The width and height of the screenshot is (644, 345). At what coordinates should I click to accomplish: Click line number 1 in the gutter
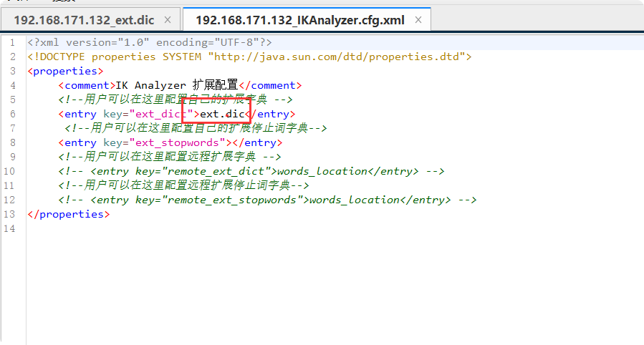[x=13, y=43]
